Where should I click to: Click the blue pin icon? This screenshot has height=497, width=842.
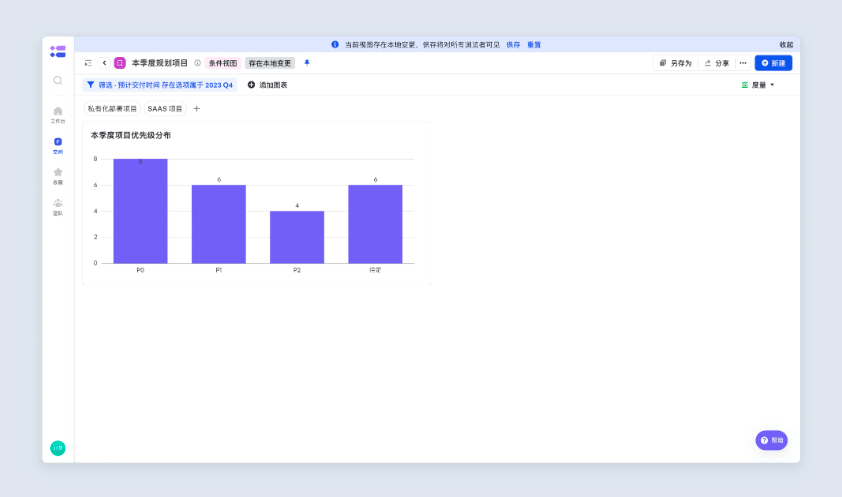[307, 63]
